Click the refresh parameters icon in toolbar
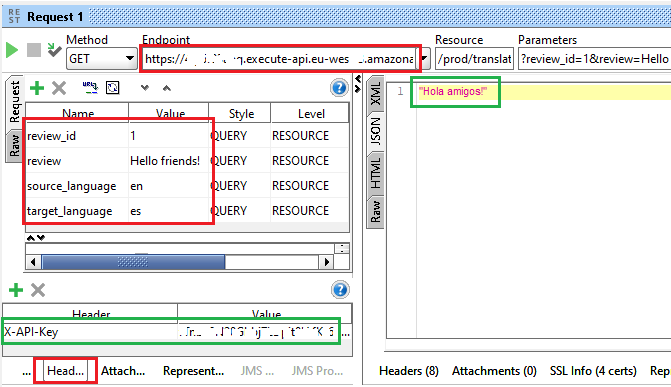Viewport: 671px width, 387px height. 113,88
